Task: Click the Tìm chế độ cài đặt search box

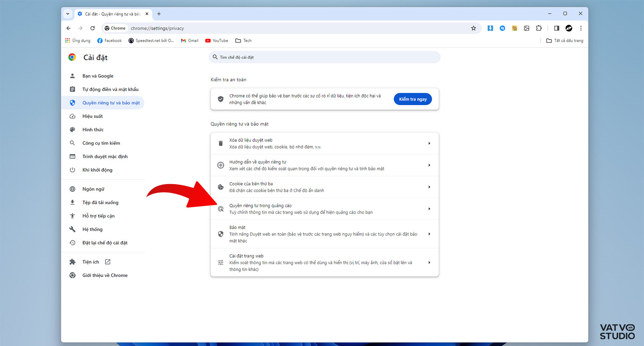Action: (324, 57)
